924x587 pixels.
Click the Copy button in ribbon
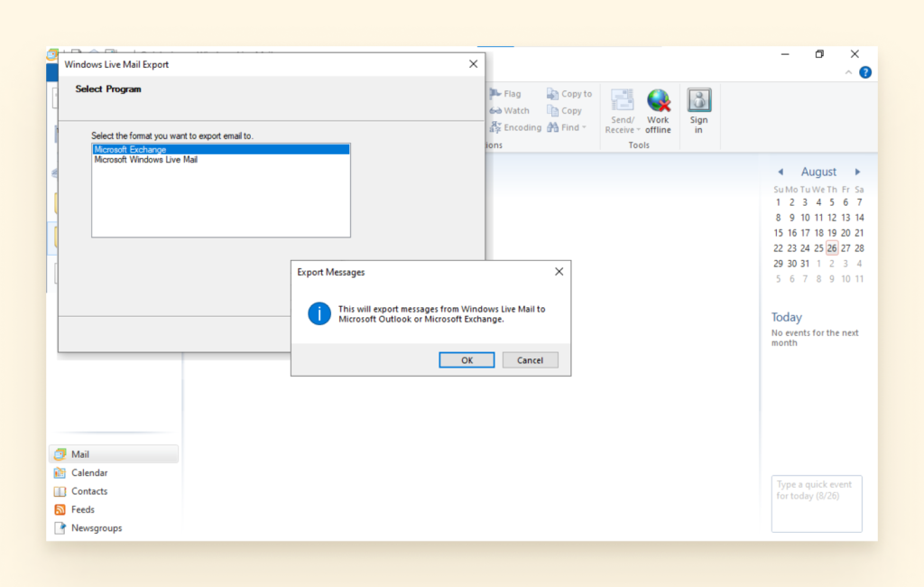565,110
